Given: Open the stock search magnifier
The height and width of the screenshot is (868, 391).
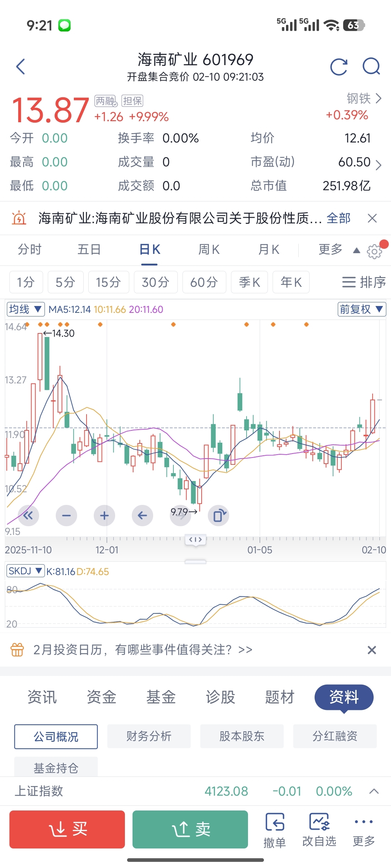Looking at the screenshot, I should point(371,67).
